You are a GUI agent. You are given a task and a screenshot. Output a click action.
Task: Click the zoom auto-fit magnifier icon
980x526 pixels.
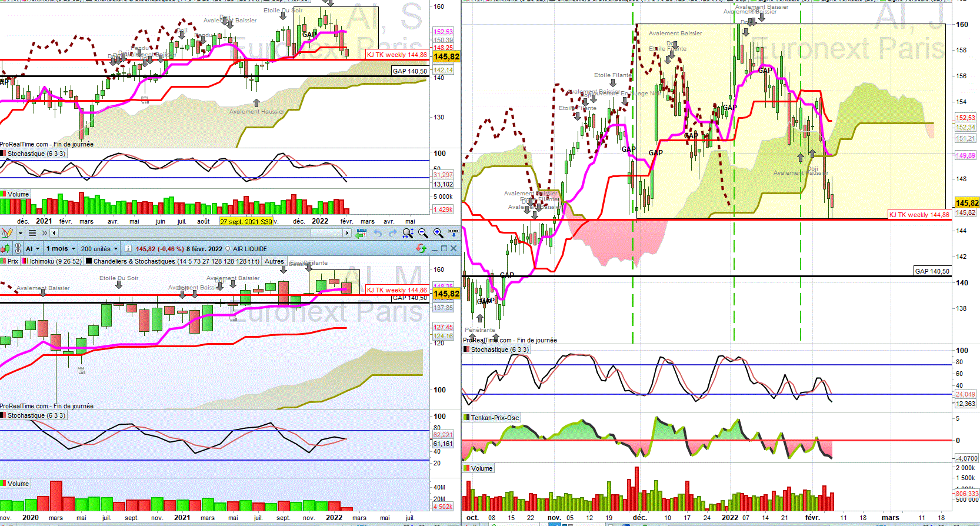coord(408,233)
